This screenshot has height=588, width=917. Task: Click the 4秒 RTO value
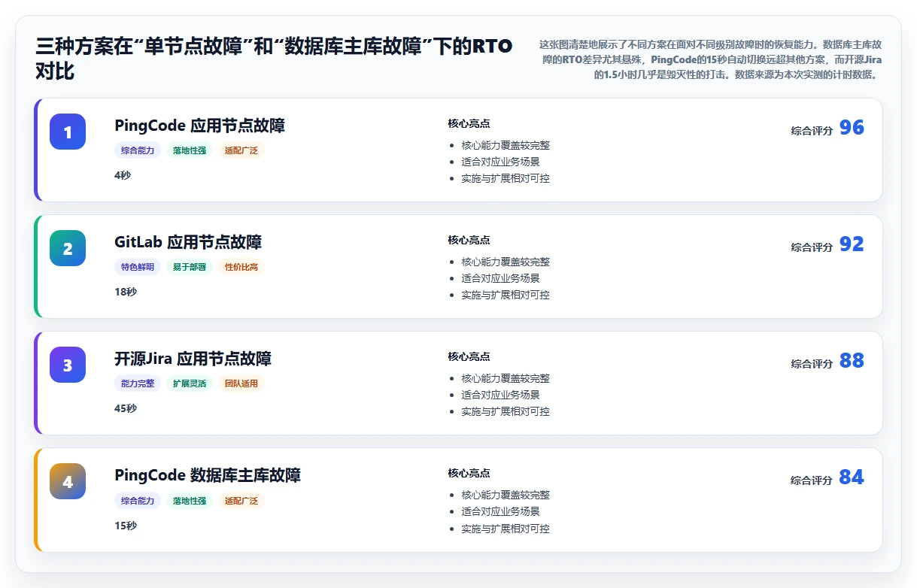123,175
